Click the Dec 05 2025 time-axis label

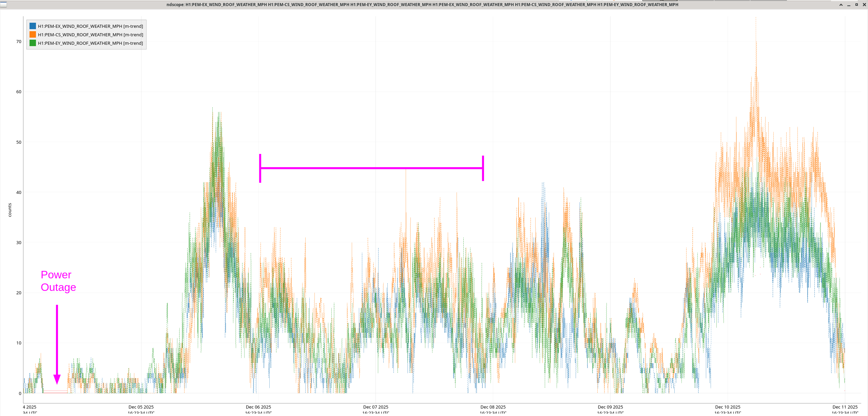pos(141,407)
